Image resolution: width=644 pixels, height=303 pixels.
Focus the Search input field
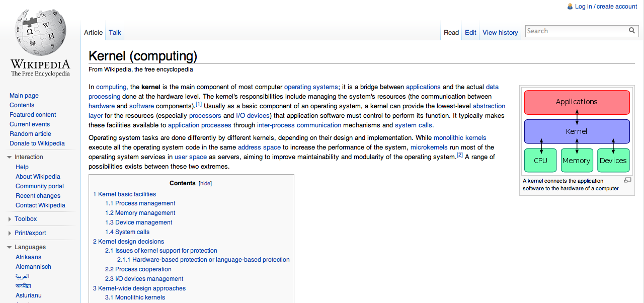[577, 31]
